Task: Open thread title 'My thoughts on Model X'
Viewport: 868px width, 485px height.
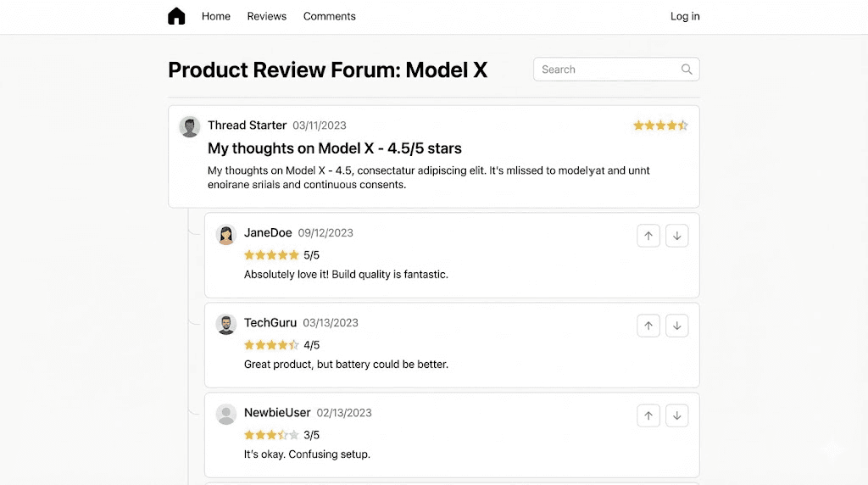Action: [x=334, y=148]
